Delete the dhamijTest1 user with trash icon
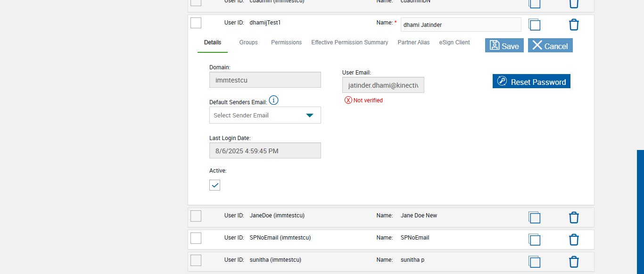The width and height of the screenshot is (644, 274). pyautogui.click(x=574, y=25)
